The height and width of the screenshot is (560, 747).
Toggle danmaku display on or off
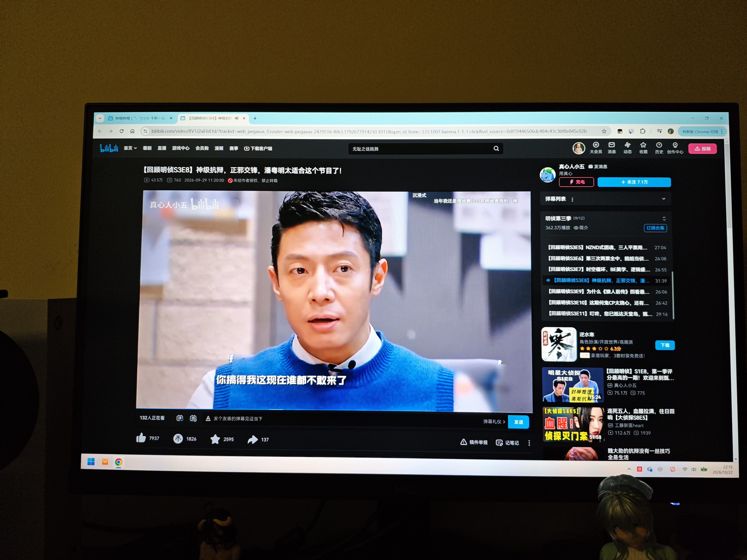[180, 418]
